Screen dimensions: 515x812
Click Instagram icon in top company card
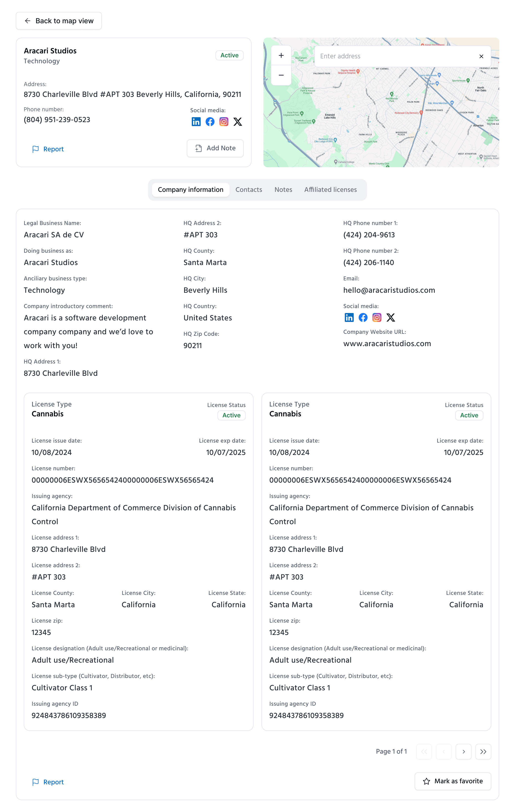pyautogui.click(x=224, y=122)
